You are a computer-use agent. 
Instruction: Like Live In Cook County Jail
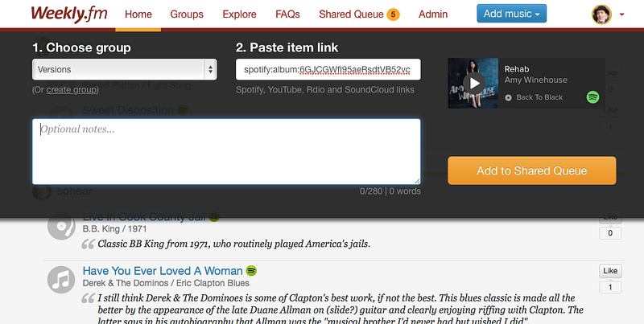[610, 216]
